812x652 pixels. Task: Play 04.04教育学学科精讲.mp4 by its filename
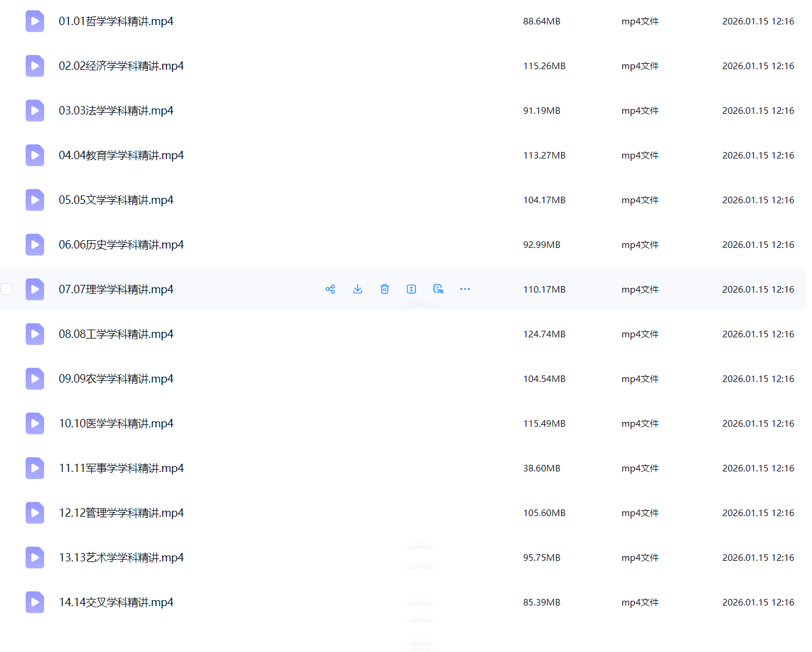(121, 156)
